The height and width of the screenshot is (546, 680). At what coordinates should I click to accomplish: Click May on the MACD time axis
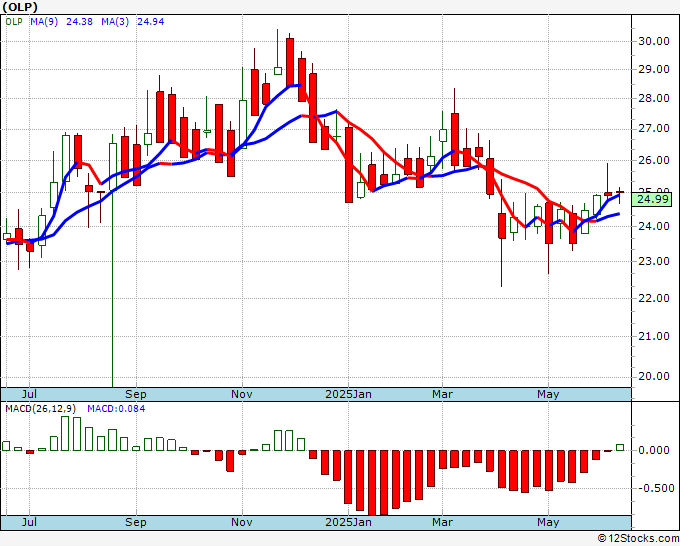click(548, 522)
